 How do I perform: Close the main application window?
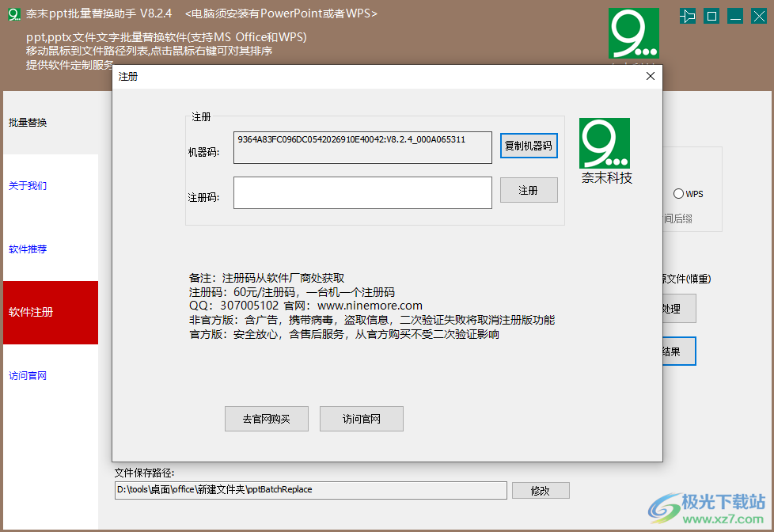pyautogui.click(x=759, y=17)
